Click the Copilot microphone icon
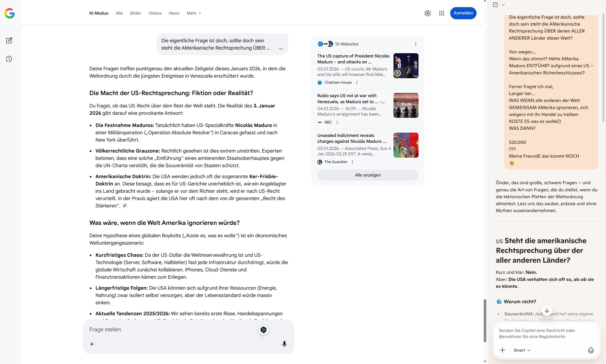606x364 pixels. [x=591, y=350]
